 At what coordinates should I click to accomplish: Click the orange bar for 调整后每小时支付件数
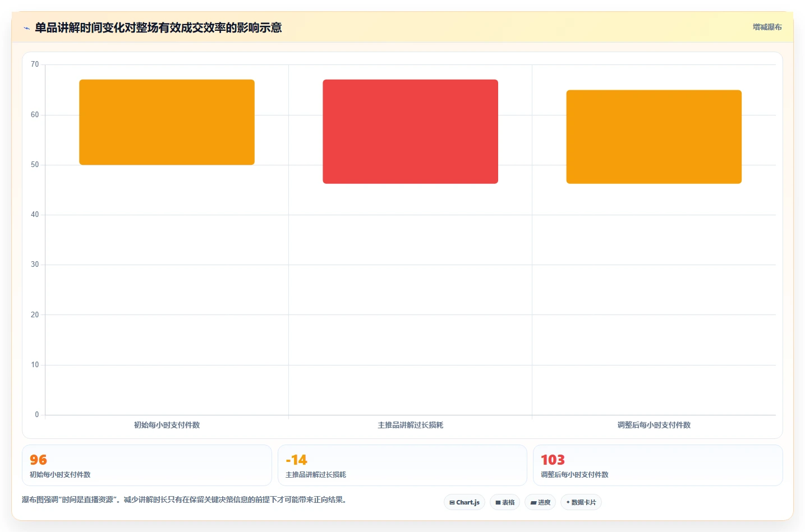[x=654, y=137]
